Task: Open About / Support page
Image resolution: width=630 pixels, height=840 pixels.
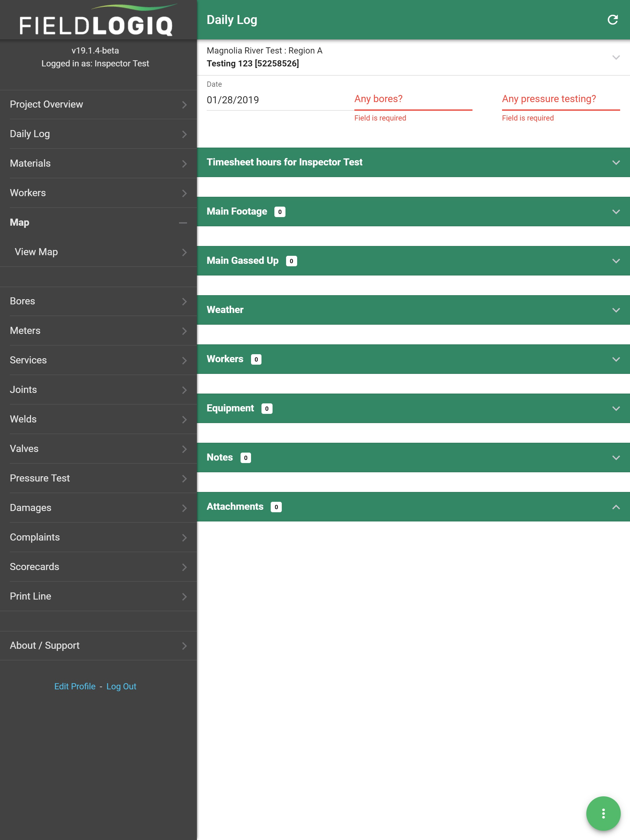Action: 98,646
